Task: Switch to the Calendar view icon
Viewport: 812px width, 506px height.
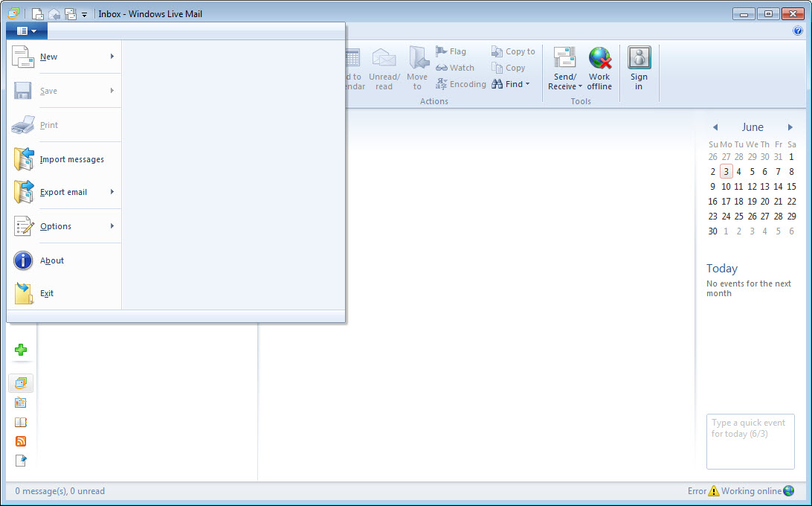Action: click(x=21, y=403)
